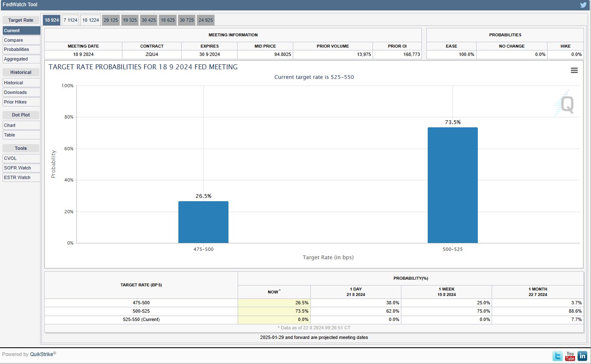Click the 25.0% 1 week probability cell

tap(446, 303)
